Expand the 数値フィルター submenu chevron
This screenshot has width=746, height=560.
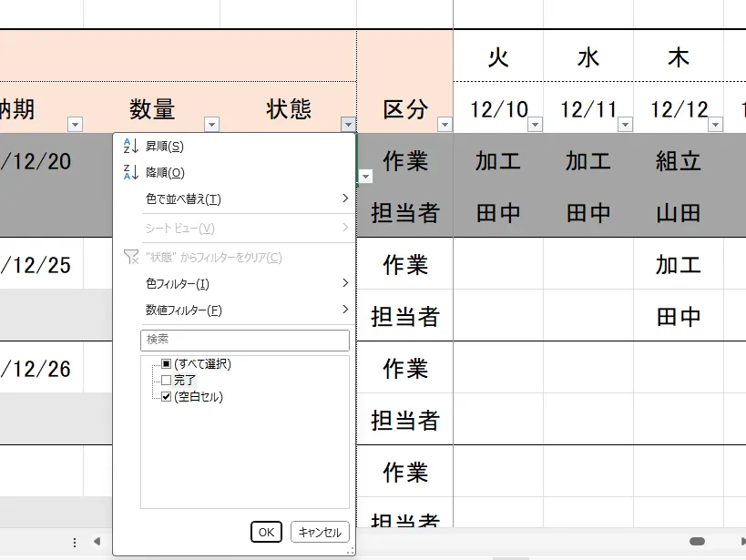(344, 309)
